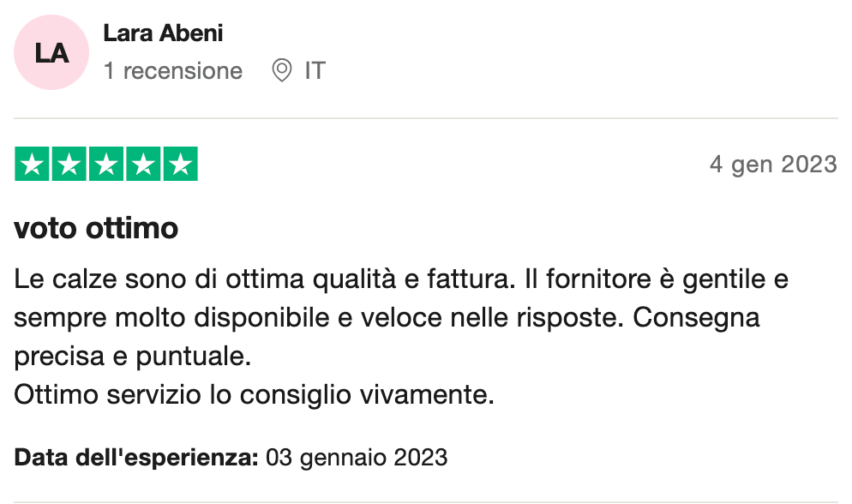Click the IT country label
Viewport: 852px width, 504px height.
[x=315, y=70]
